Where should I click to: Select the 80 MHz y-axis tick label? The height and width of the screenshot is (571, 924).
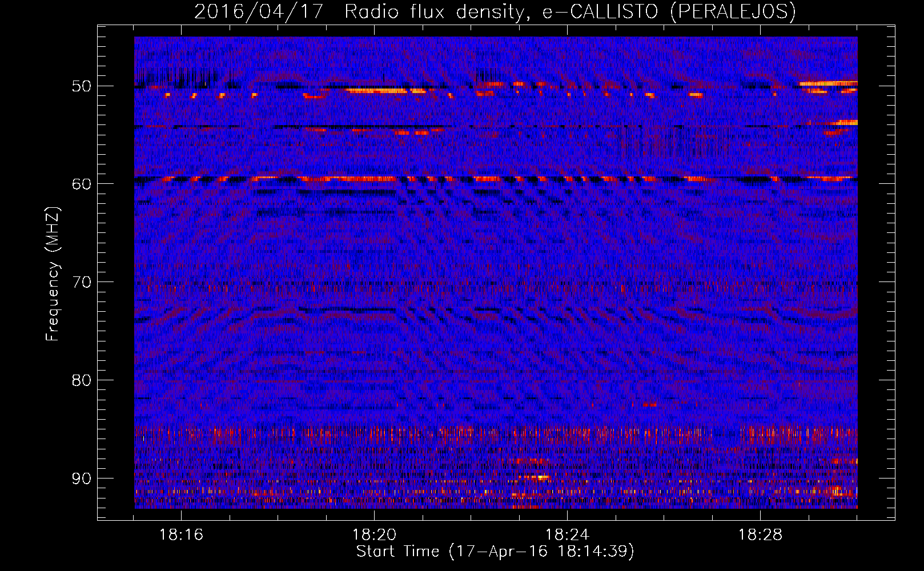(81, 380)
